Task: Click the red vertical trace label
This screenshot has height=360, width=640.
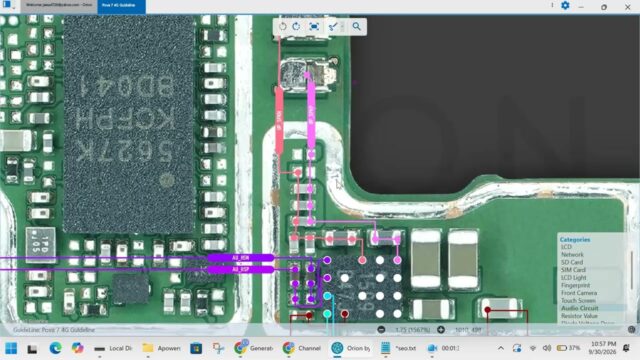Action: pyautogui.click(x=279, y=120)
